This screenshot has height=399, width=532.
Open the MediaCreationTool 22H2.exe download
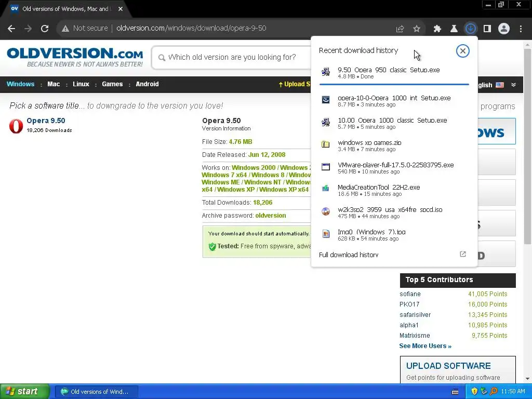394,190
